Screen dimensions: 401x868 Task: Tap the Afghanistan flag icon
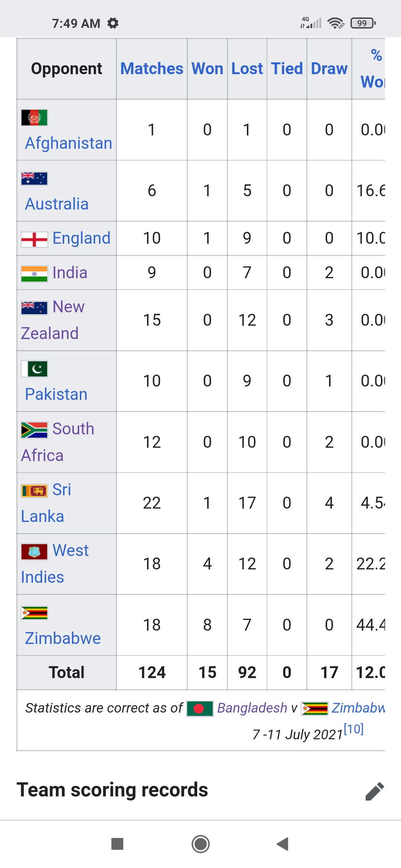point(34,118)
